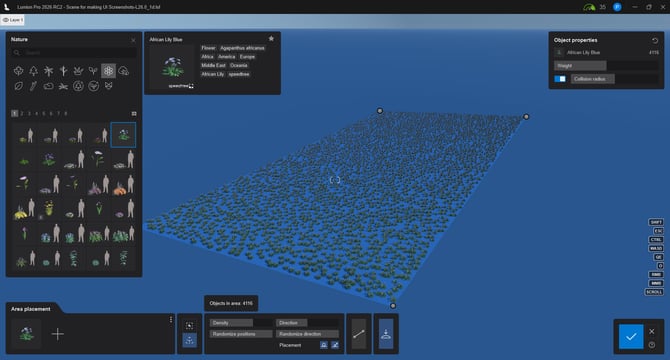The width and height of the screenshot is (670, 360).
Task: Click the Middle East tag
Action: click(x=213, y=65)
